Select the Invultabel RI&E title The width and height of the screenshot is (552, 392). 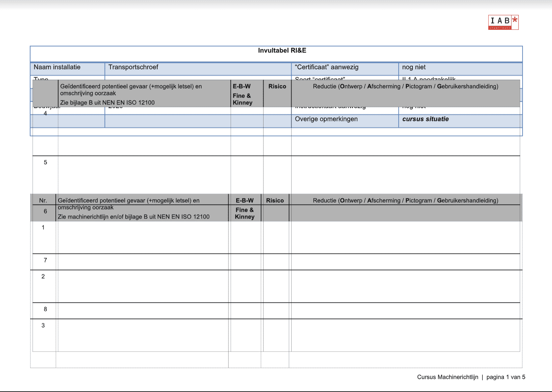click(282, 51)
